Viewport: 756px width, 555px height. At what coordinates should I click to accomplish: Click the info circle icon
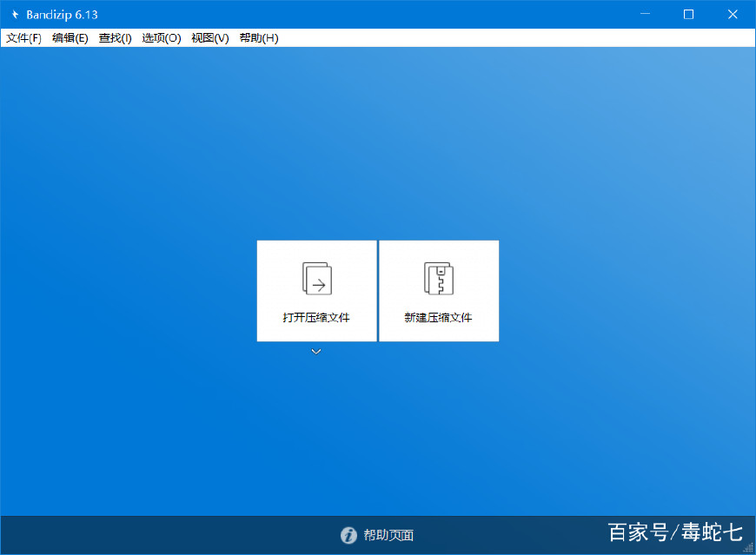348,535
